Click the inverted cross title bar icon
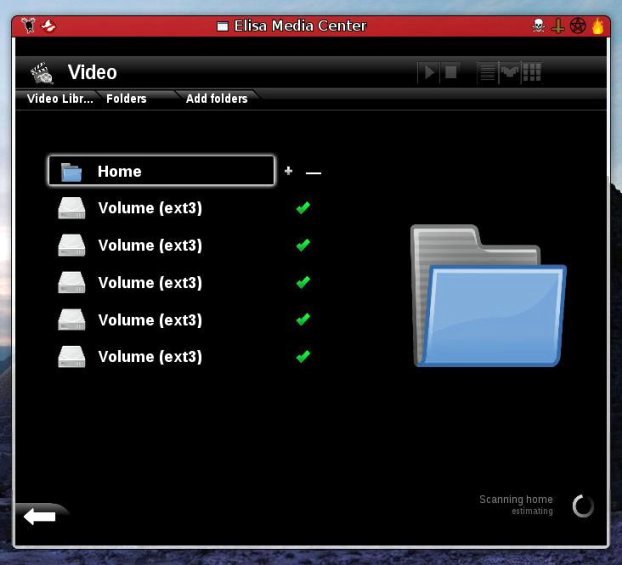Screen dimensions: 622x565 click(558, 26)
